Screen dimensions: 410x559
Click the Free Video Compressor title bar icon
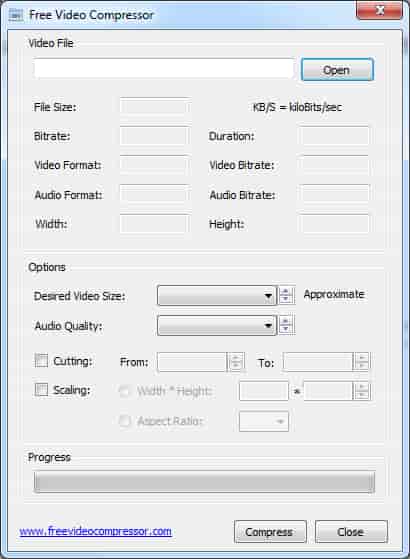[16, 15]
